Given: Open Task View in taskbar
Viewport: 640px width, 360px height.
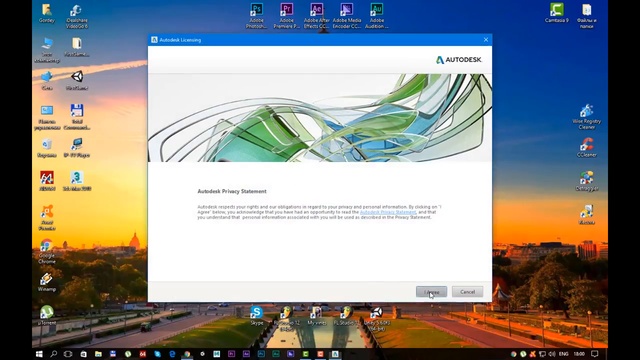Looking at the screenshot, I should click(68, 354).
